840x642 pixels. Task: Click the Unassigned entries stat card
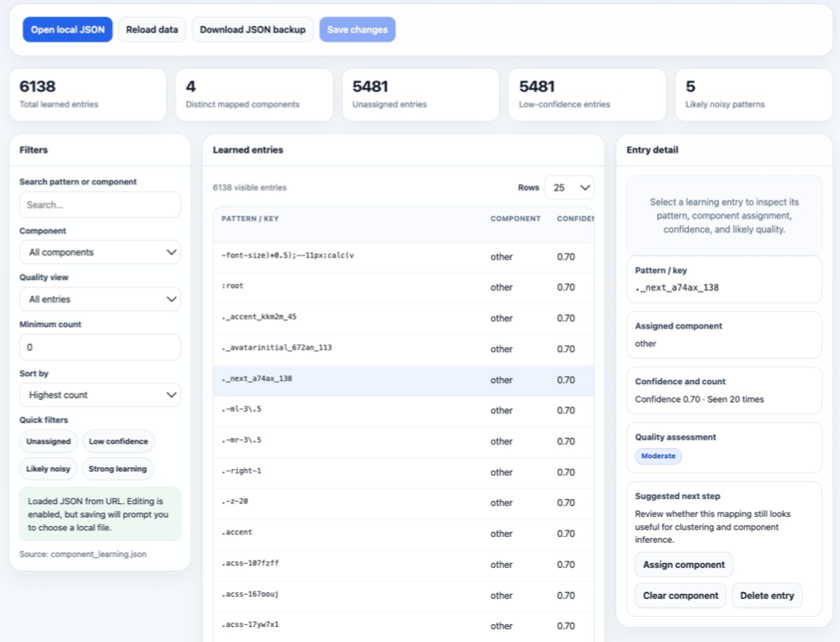[421, 94]
